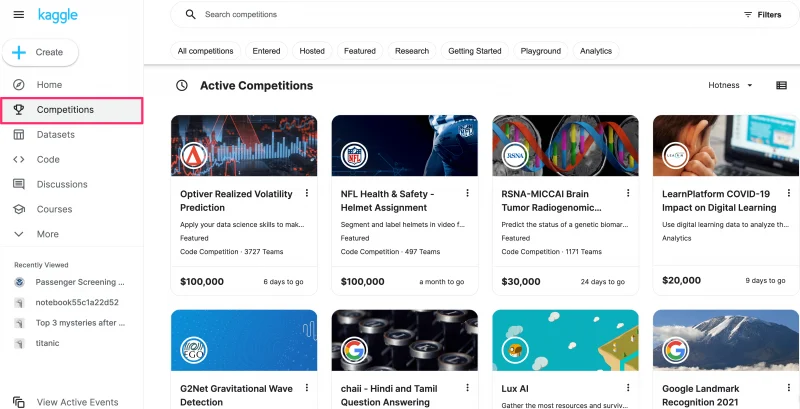Click the LearnPlatform logo badge
Viewport: 800px width, 409px height.
[x=676, y=156]
